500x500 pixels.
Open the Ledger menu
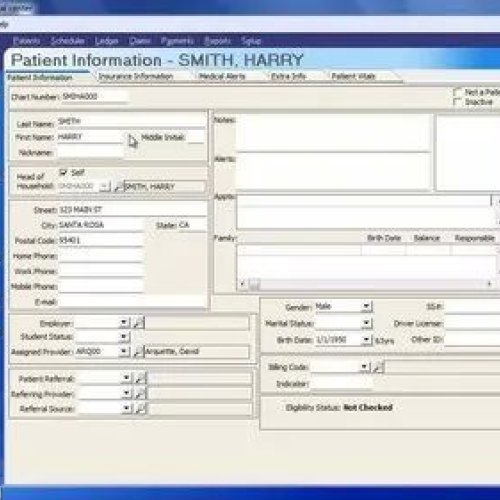pyautogui.click(x=107, y=41)
